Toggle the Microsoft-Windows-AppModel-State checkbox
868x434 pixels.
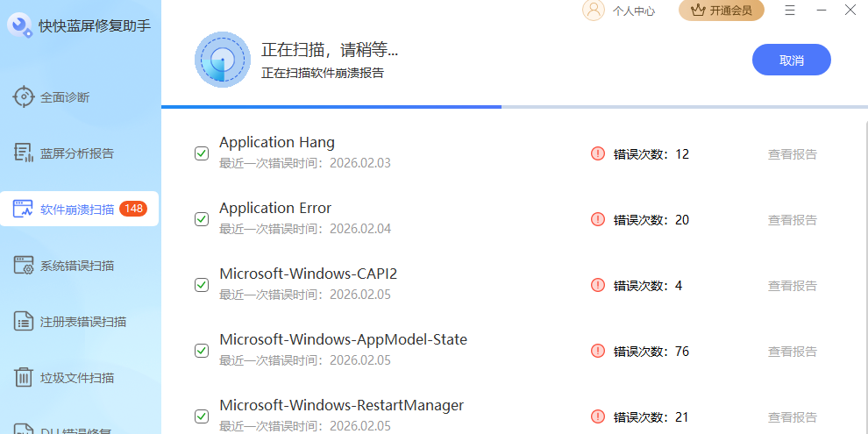click(202, 351)
